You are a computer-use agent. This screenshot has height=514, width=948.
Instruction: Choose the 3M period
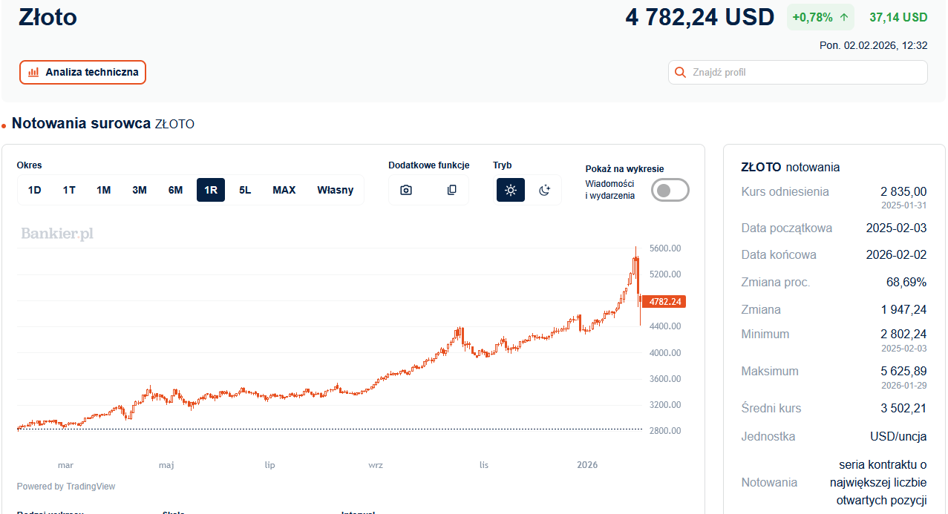point(140,190)
